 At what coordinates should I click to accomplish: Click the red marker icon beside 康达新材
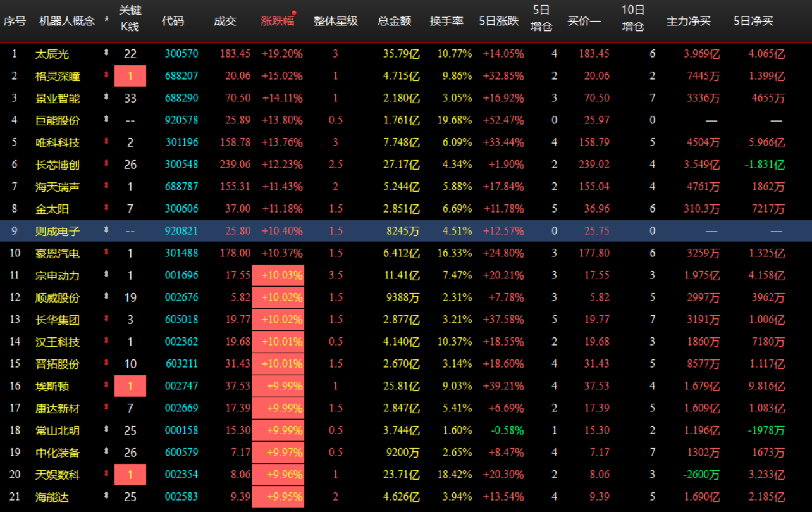click(x=106, y=408)
